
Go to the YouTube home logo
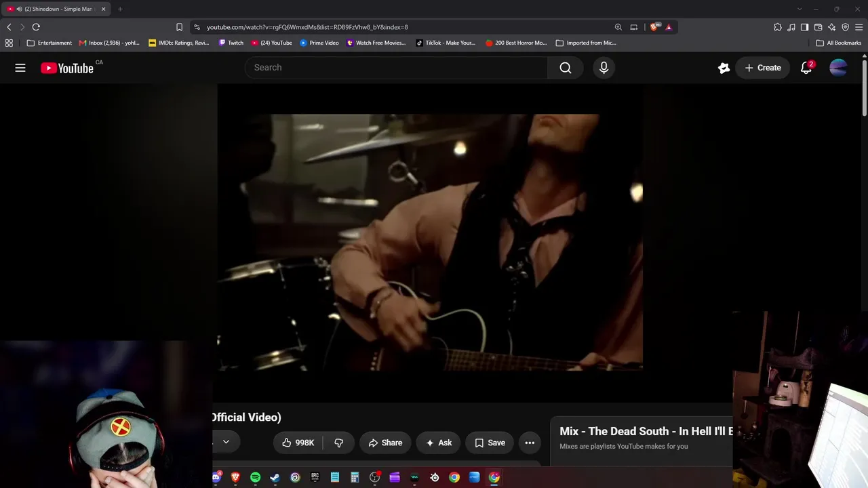coord(66,68)
